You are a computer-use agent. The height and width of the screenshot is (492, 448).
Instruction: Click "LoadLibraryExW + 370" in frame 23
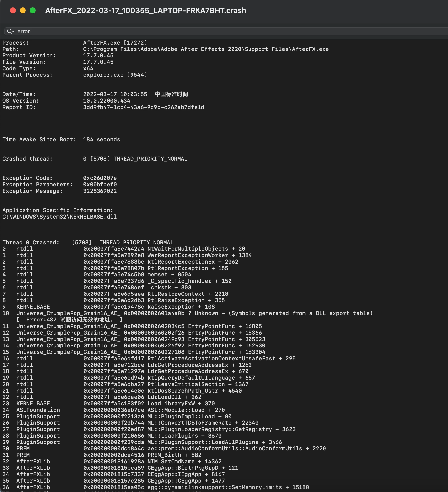pos(181,403)
